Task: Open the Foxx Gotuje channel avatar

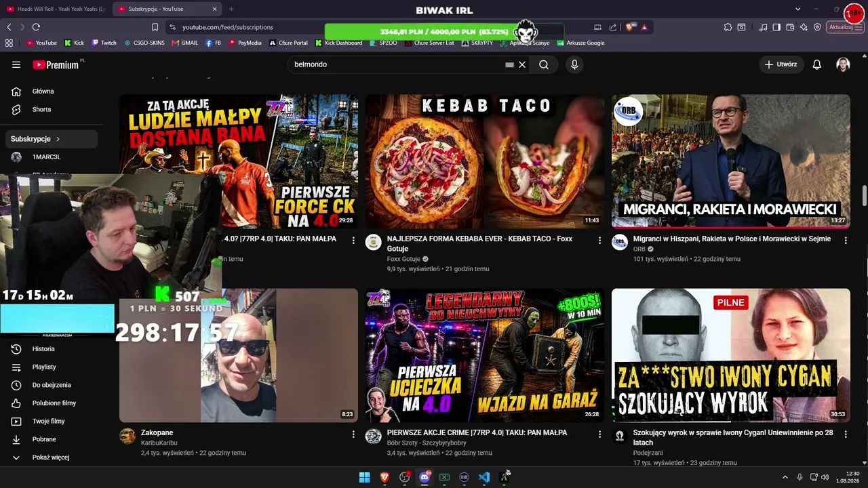Action: click(x=374, y=243)
